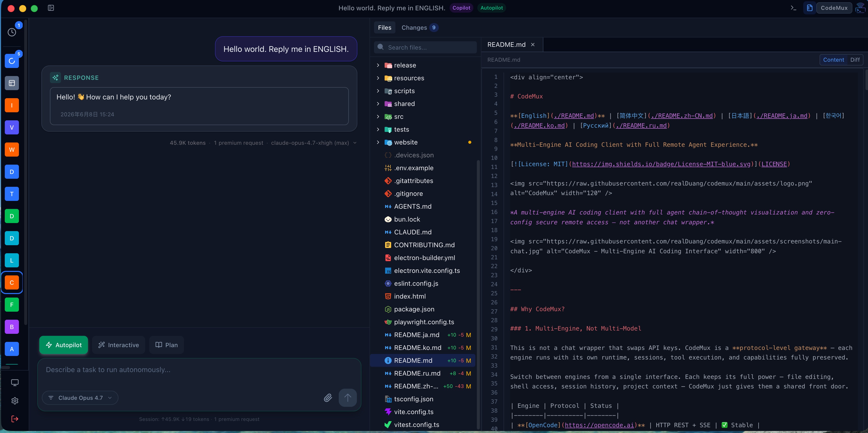Click the LICENSE link in the editor

click(x=774, y=164)
